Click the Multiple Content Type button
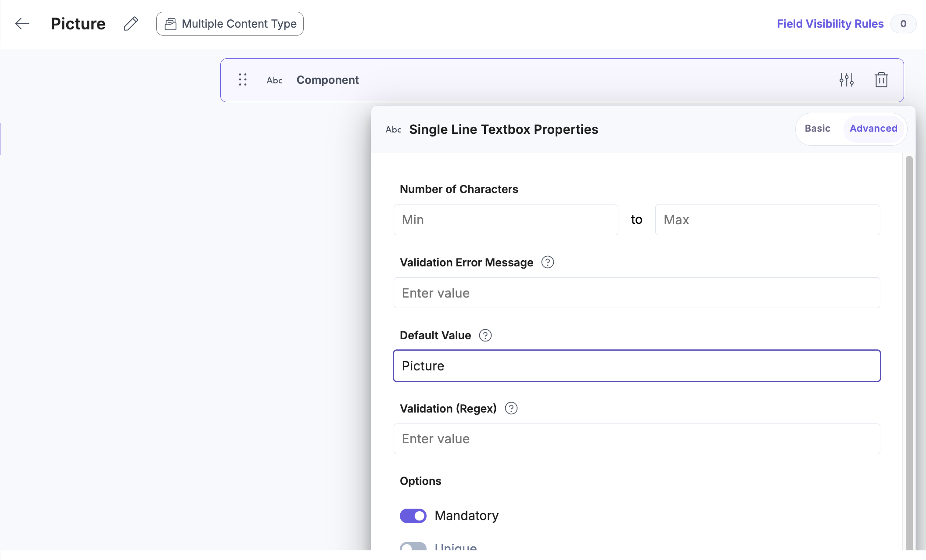Image resolution: width=926 pixels, height=560 pixels. (230, 24)
